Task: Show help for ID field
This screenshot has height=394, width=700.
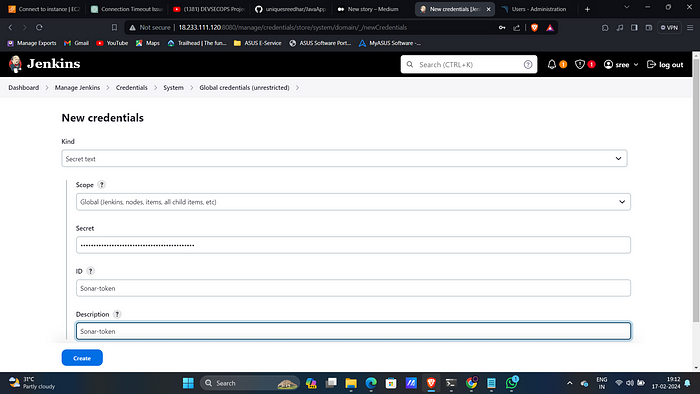Action: pyautogui.click(x=90, y=271)
